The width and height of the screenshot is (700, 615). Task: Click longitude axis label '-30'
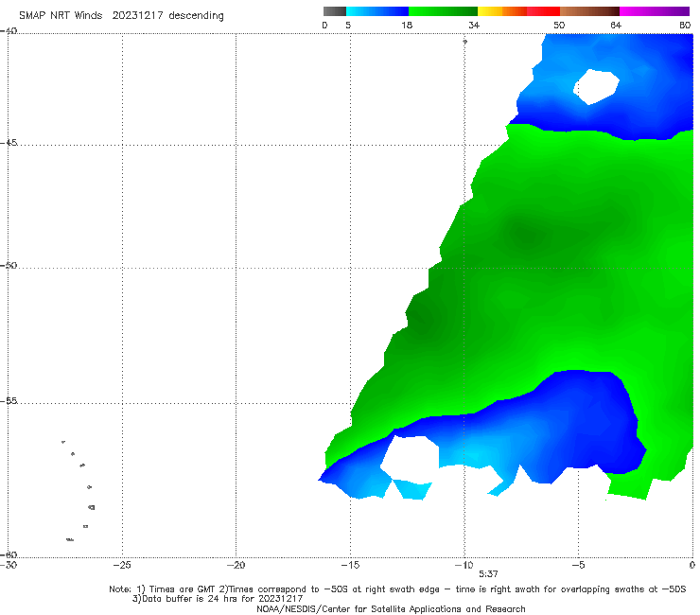[x=8, y=565]
